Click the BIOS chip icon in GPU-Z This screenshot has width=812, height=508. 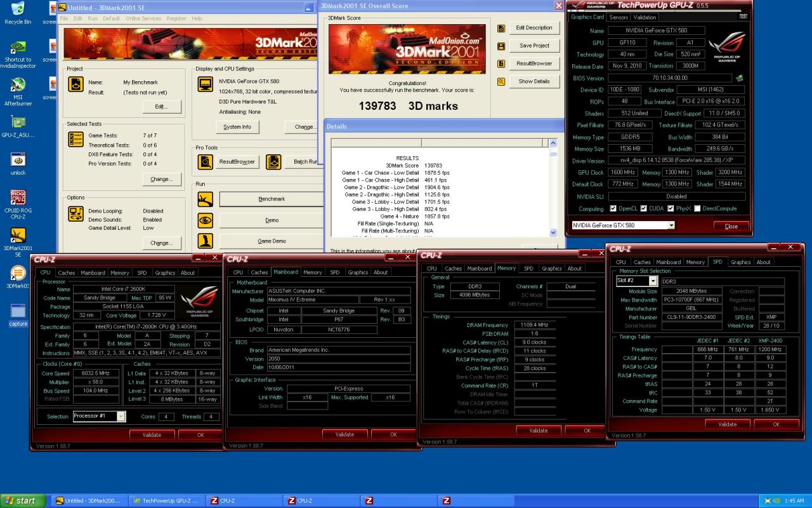click(x=739, y=78)
